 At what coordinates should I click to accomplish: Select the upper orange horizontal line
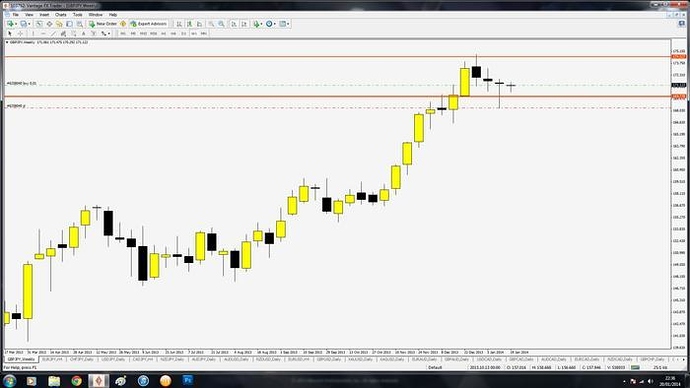[338, 57]
